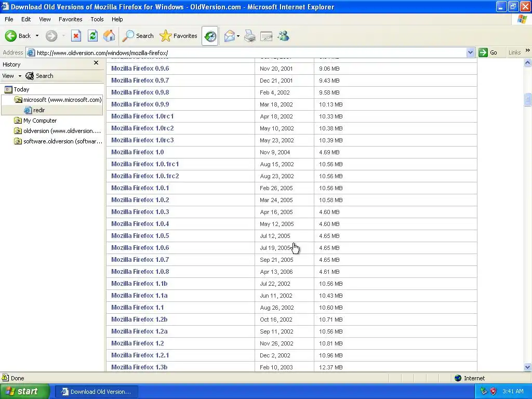Print the page using the printer icon

(x=250, y=36)
